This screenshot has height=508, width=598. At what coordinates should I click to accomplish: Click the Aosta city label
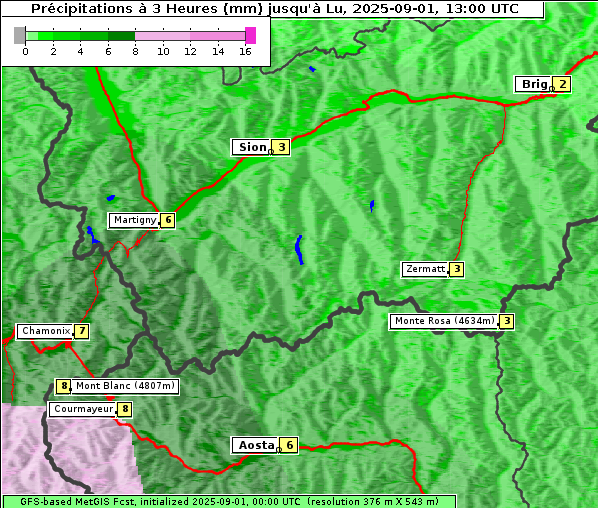[256, 445]
